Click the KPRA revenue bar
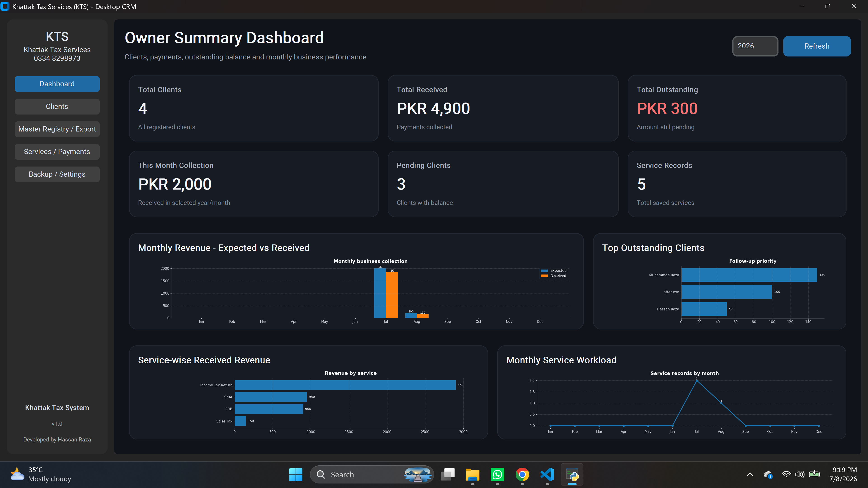 tap(271, 397)
